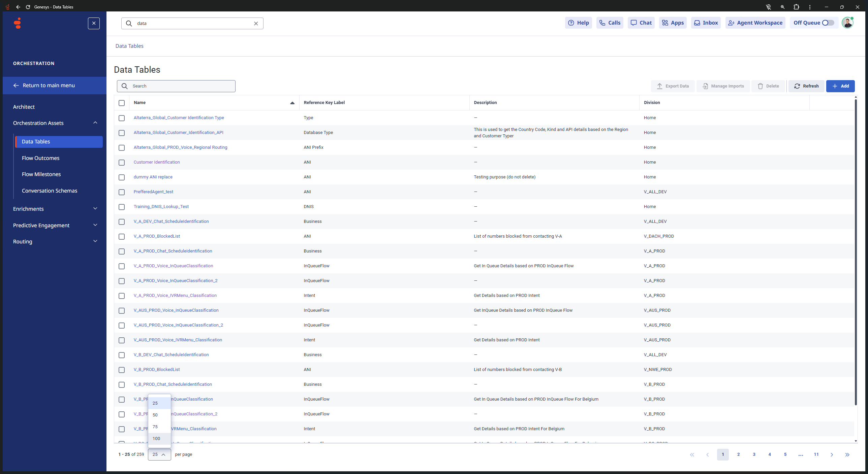Select Training_DNIS_Lookup_Test row checkbox
The width and height of the screenshot is (868, 474).
pyautogui.click(x=122, y=207)
